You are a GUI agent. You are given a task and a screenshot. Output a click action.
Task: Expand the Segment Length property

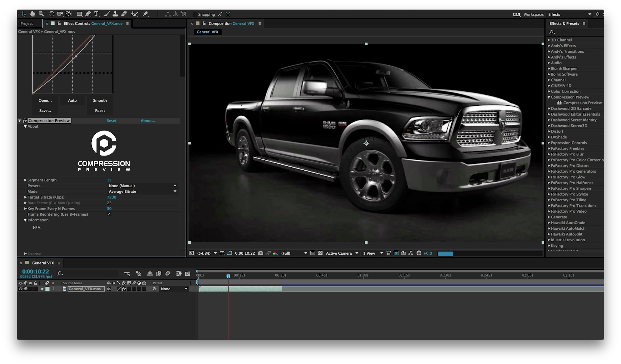click(25, 180)
